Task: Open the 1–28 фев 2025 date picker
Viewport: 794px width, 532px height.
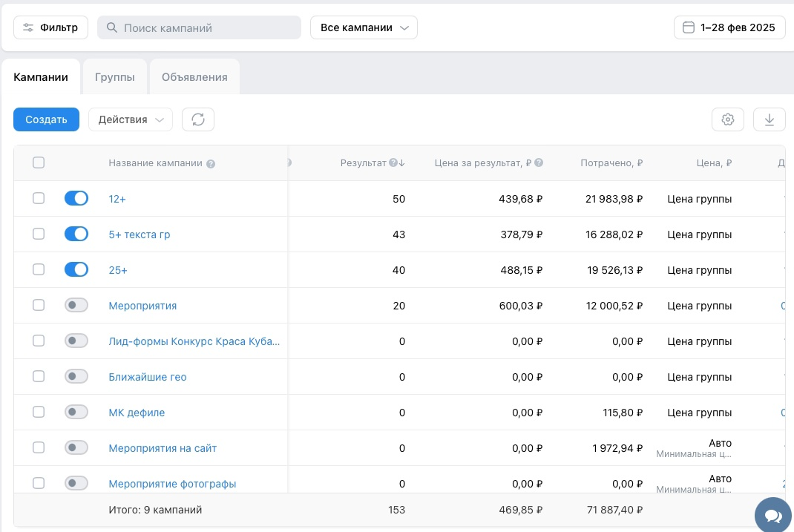Action: (729, 27)
